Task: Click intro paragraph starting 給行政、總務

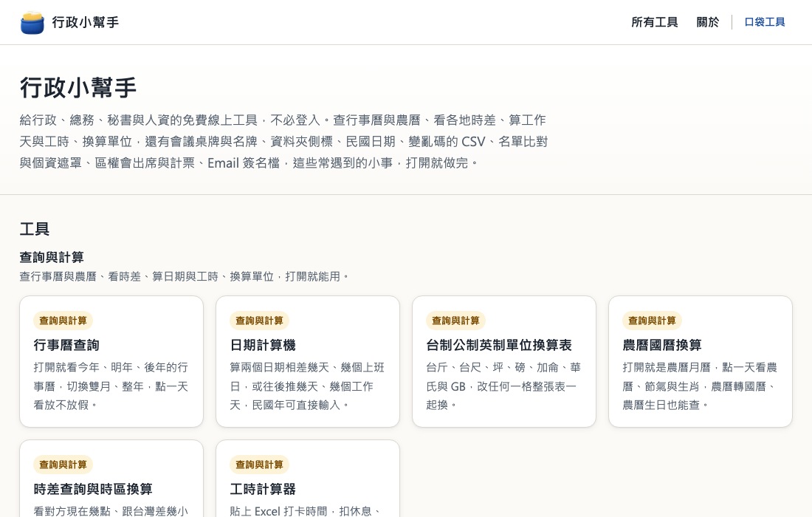Action: point(283,141)
